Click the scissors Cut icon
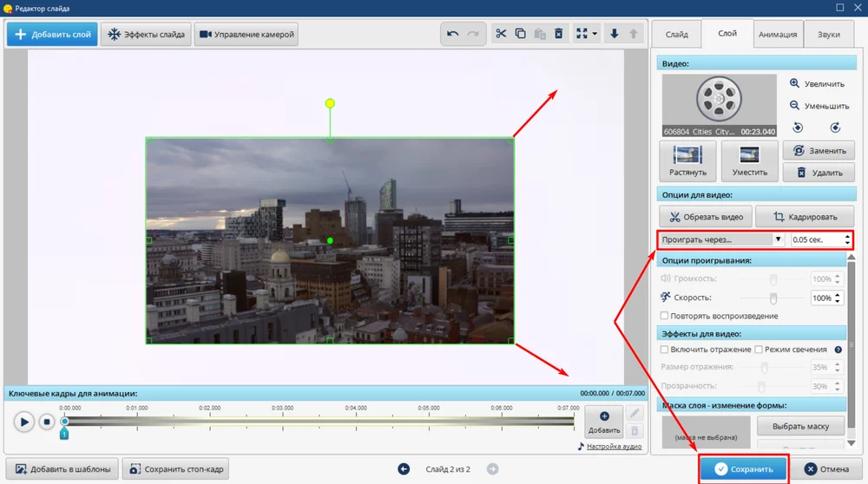Viewport: 868px width, 484px height. 500,35
